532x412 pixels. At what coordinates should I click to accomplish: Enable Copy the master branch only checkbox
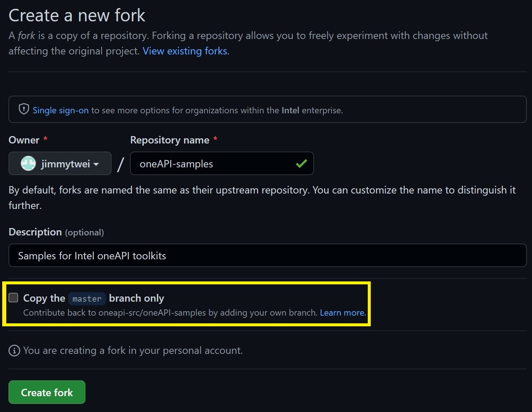point(13,298)
